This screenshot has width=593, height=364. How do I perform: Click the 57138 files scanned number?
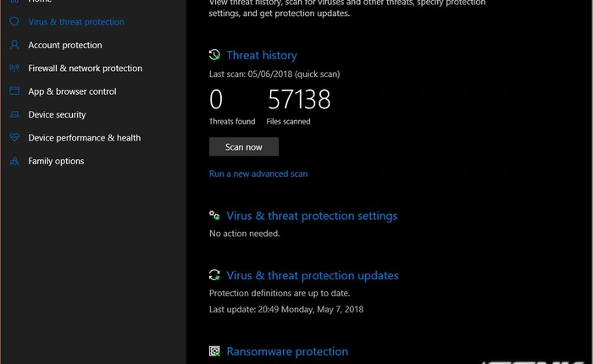pyautogui.click(x=299, y=99)
